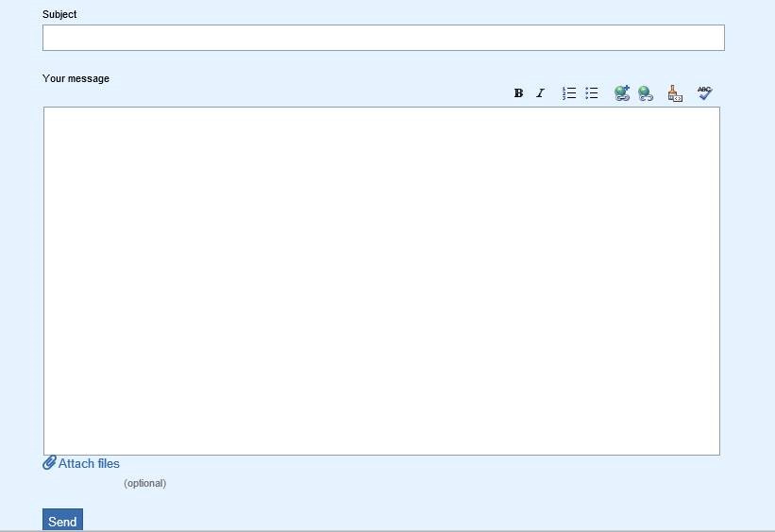Click inside the Your message text area
Image resolution: width=775 pixels, height=532 pixels.
381,280
